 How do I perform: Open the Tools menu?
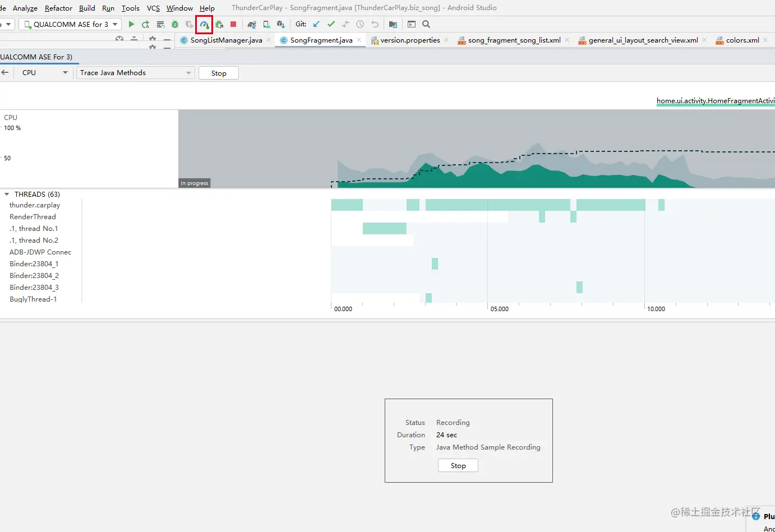tap(131, 8)
